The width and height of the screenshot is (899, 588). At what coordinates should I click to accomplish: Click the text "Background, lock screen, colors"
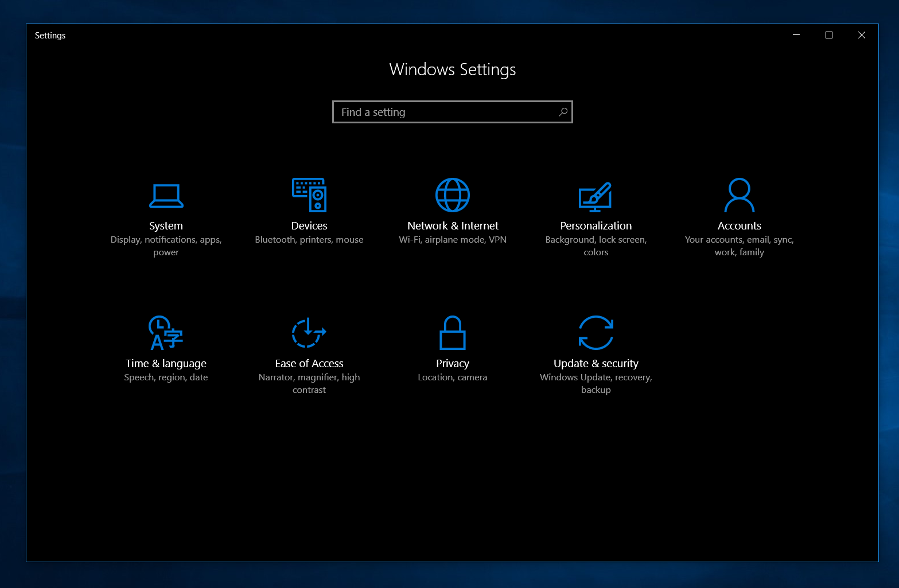pos(596,246)
